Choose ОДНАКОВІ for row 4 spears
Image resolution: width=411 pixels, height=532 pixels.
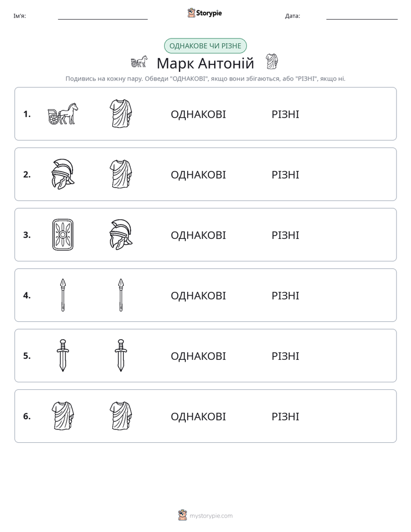[x=198, y=295]
